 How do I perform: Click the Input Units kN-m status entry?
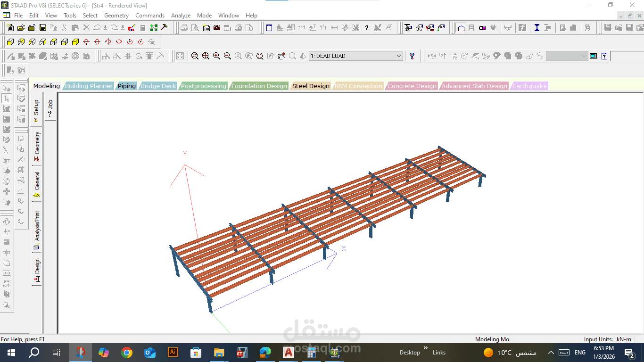click(x=608, y=339)
